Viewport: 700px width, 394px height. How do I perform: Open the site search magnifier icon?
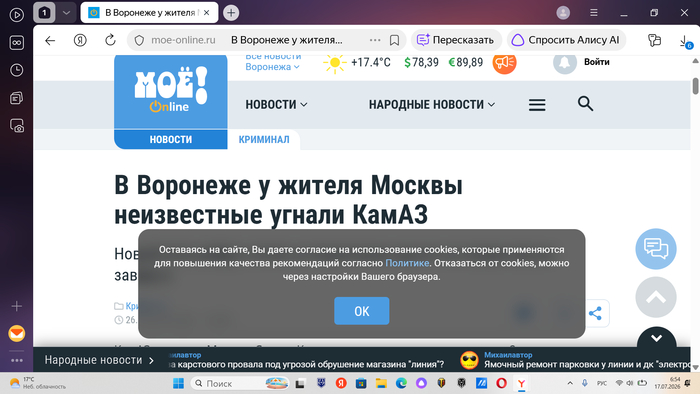[x=585, y=104]
